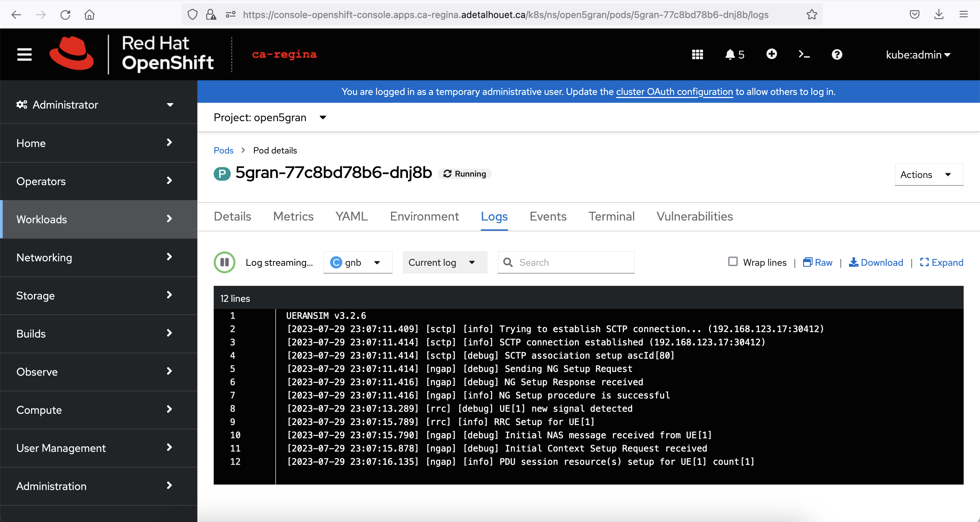Open the Current log dropdown
The height and width of the screenshot is (522, 980).
444,262
